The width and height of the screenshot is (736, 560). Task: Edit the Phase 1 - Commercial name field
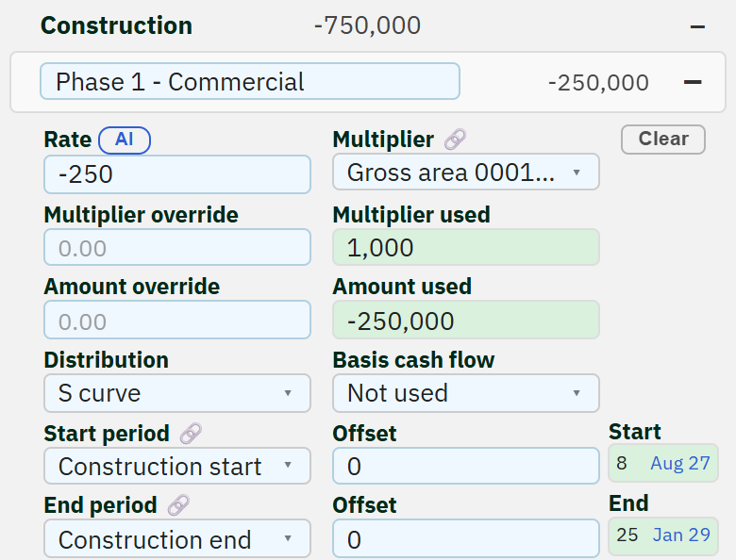coord(250,82)
